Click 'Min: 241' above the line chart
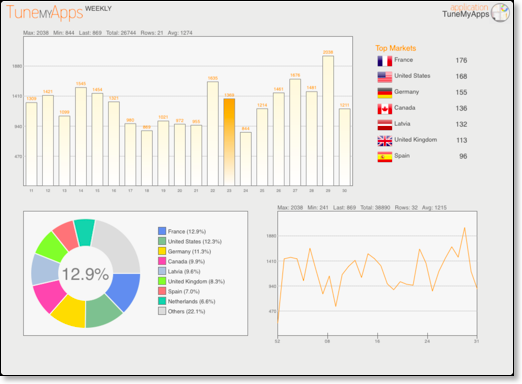Viewport: 522px width, 384px height. (318, 207)
